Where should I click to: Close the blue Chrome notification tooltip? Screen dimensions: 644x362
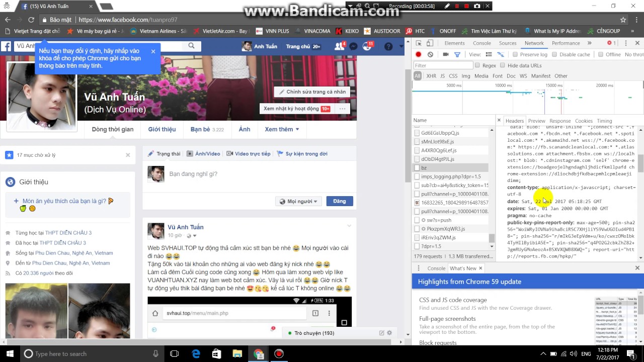(153, 51)
